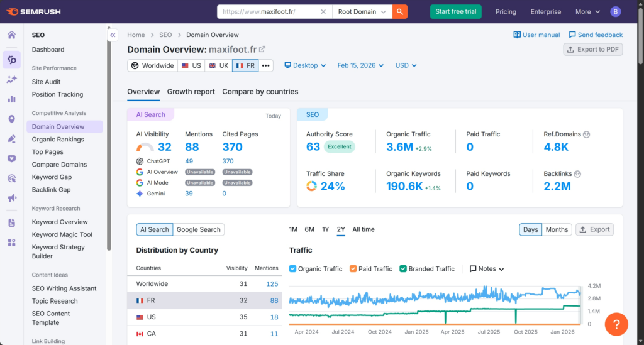
Task: Click the three-dots more countries button
Action: click(266, 65)
